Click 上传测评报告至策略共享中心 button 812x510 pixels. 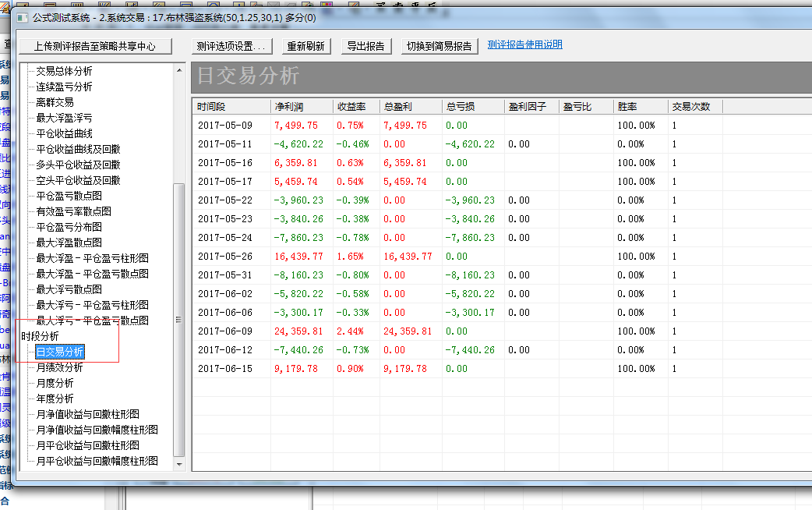(x=94, y=46)
